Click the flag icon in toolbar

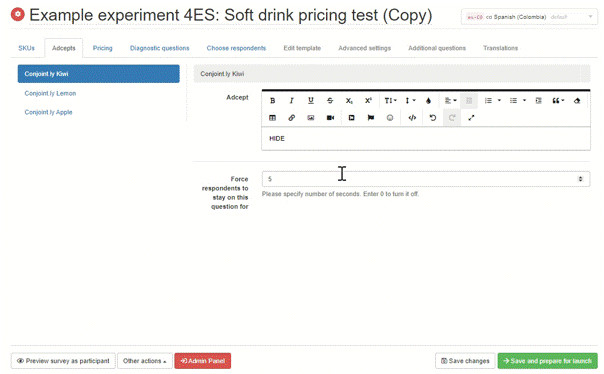371,118
